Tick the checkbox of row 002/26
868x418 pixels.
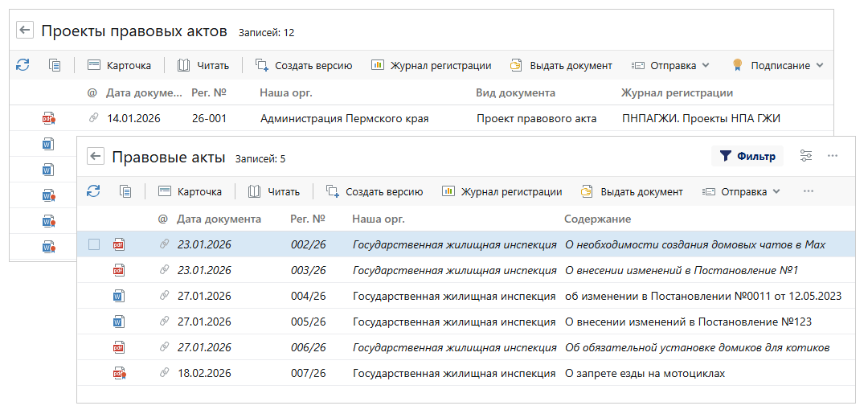94,244
